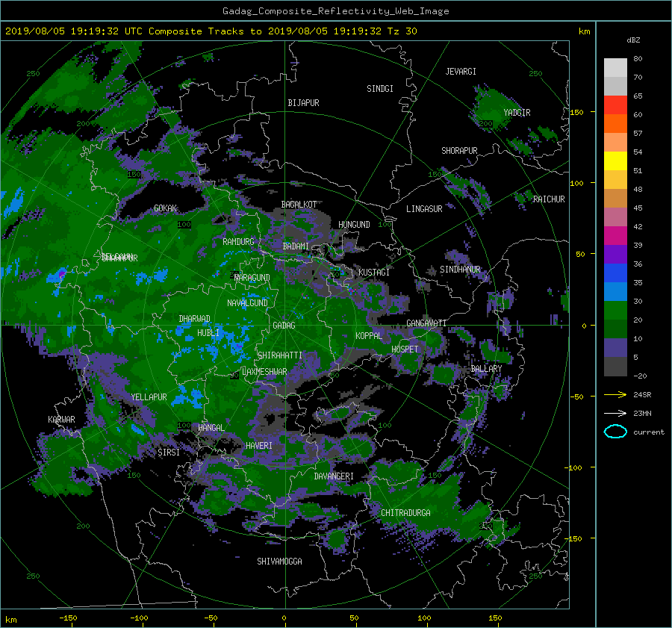Viewport: 672px width, 628px height.
Task: Pick the orange 57-60 dBZ swatch
Action: pyautogui.click(x=615, y=123)
